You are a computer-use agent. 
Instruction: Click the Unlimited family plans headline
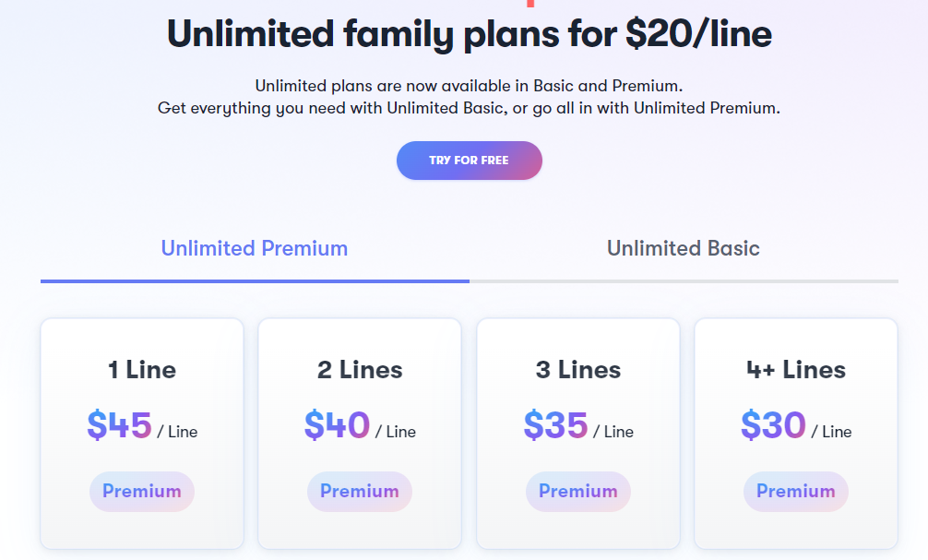point(469,34)
